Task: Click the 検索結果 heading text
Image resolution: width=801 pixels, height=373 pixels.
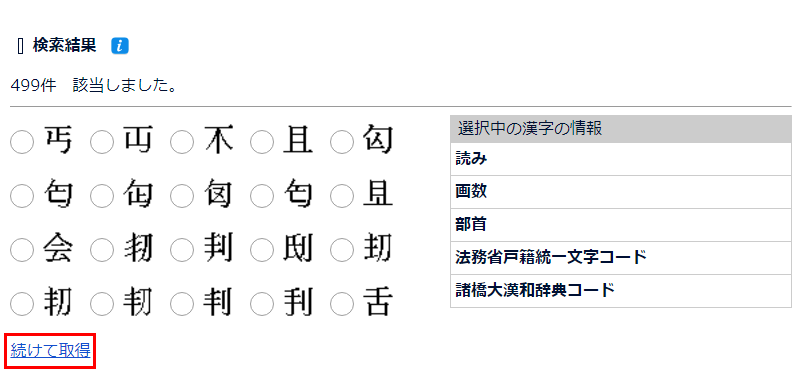Action: [64, 45]
